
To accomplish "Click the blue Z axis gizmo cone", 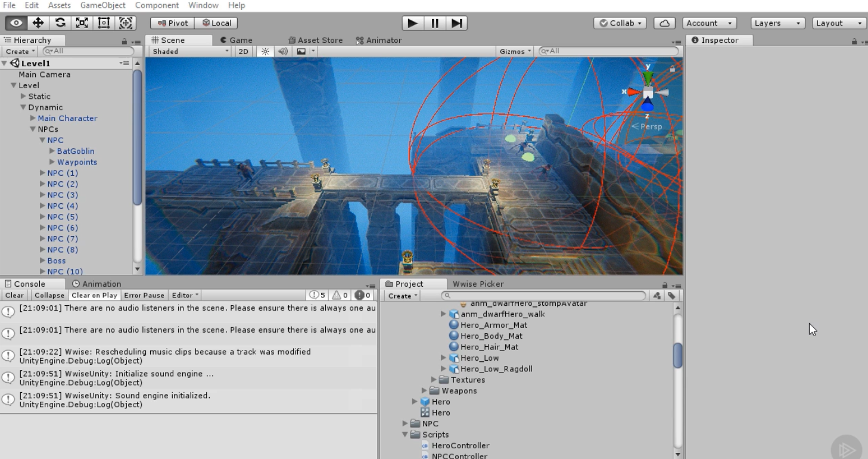I will [648, 107].
